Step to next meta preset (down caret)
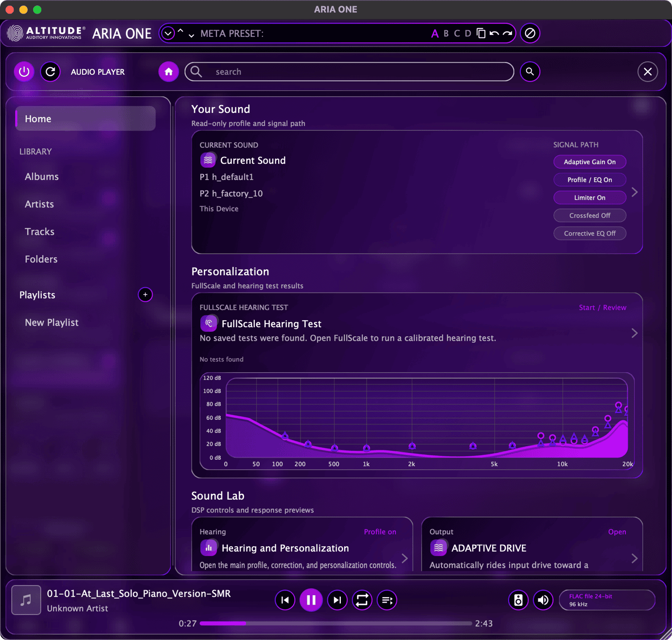Image resolution: width=672 pixels, height=640 pixels. [191, 35]
